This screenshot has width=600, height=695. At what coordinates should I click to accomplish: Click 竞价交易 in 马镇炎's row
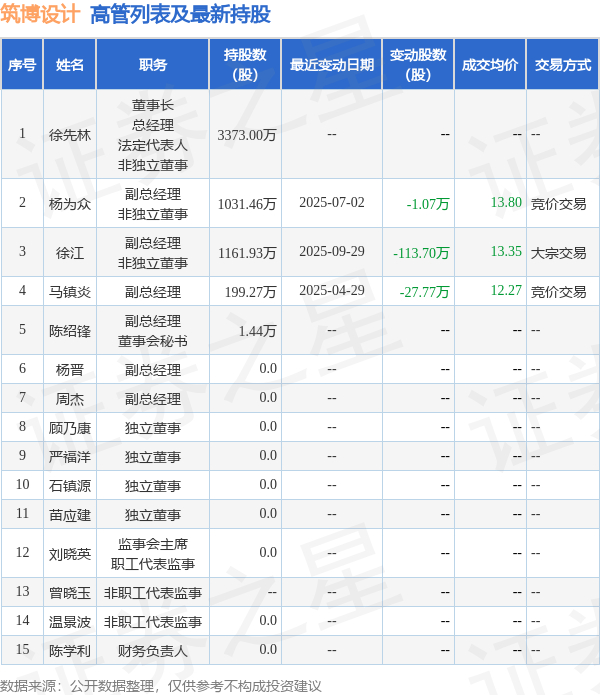coord(558,292)
